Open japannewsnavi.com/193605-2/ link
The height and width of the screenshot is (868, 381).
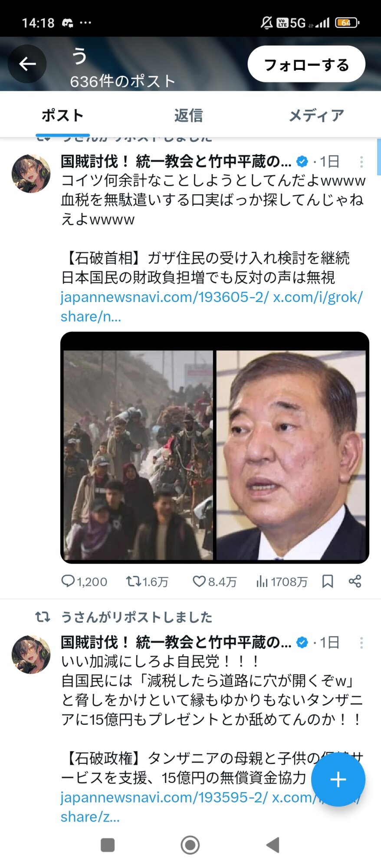pyautogui.click(x=164, y=297)
